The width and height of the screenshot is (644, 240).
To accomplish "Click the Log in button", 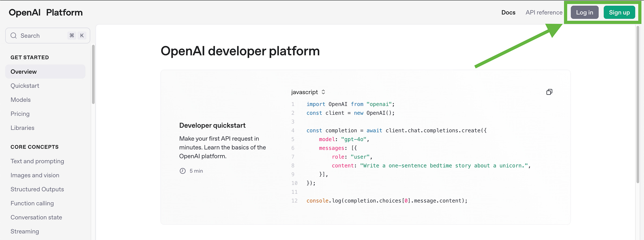I will tap(584, 12).
